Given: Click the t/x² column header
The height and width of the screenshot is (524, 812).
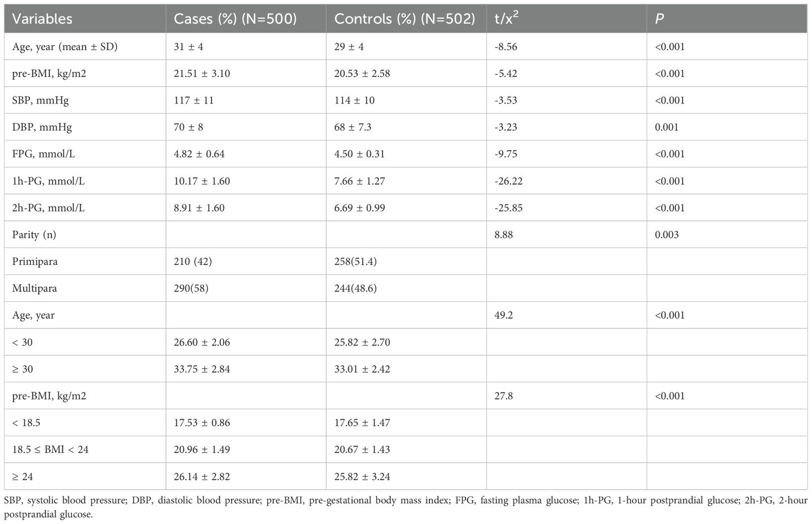Looking at the screenshot, I should (507, 19).
